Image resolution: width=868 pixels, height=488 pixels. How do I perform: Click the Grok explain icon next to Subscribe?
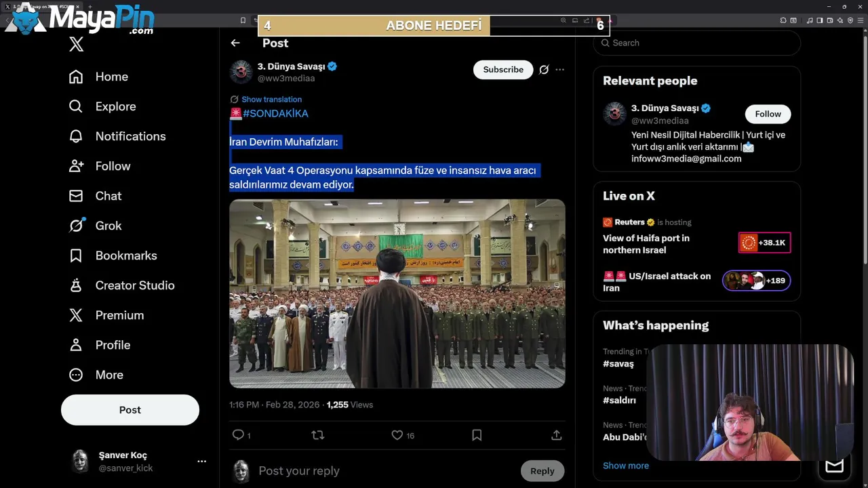pos(544,69)
